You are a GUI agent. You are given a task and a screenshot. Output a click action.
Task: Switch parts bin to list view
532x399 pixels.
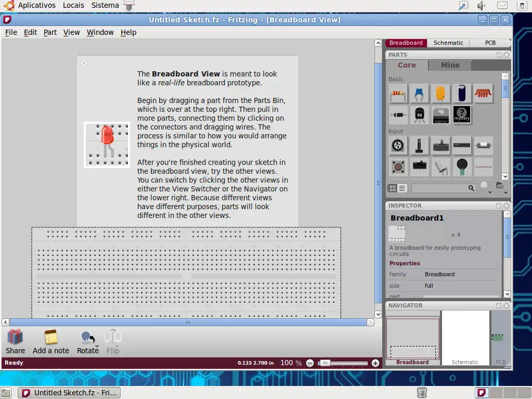[401, 188]
